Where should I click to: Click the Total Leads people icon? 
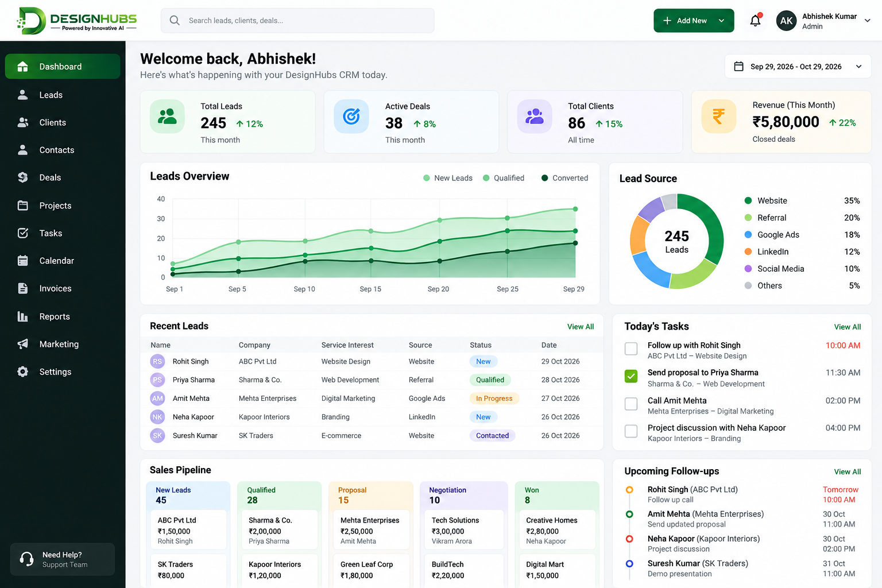[x=167, y=117]
